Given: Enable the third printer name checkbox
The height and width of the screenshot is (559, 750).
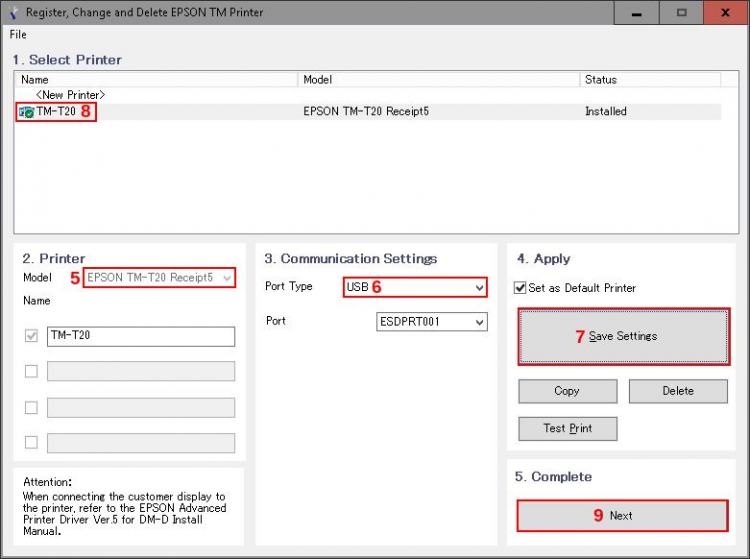Looking at the screenshot, I should 31,407.
